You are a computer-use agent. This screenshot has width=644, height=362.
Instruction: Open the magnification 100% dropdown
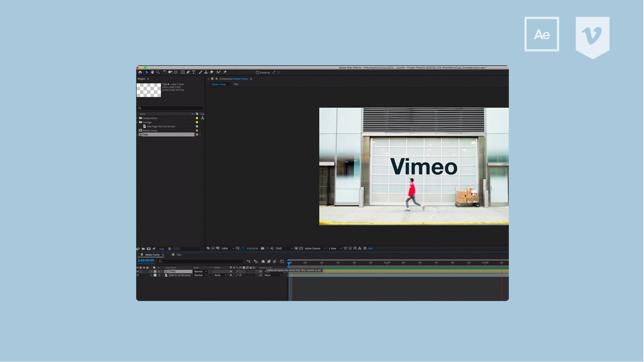(227, 248)
